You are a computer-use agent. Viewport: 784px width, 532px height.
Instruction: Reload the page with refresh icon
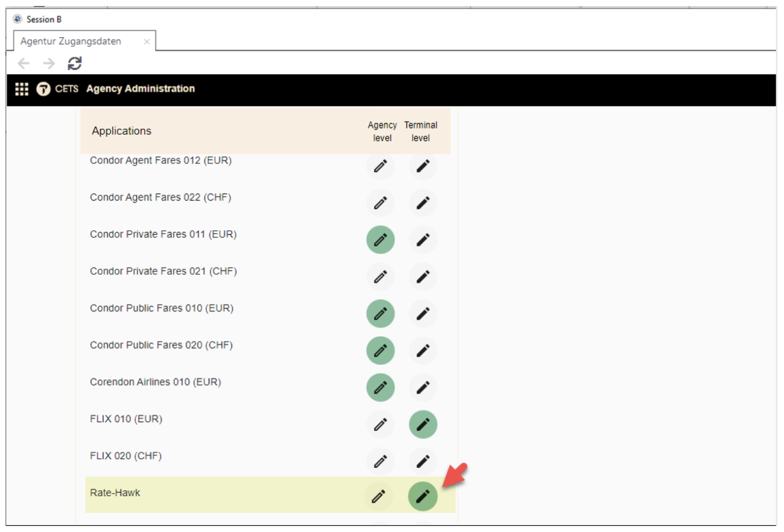pyautogui.click(x=75, y=64)
